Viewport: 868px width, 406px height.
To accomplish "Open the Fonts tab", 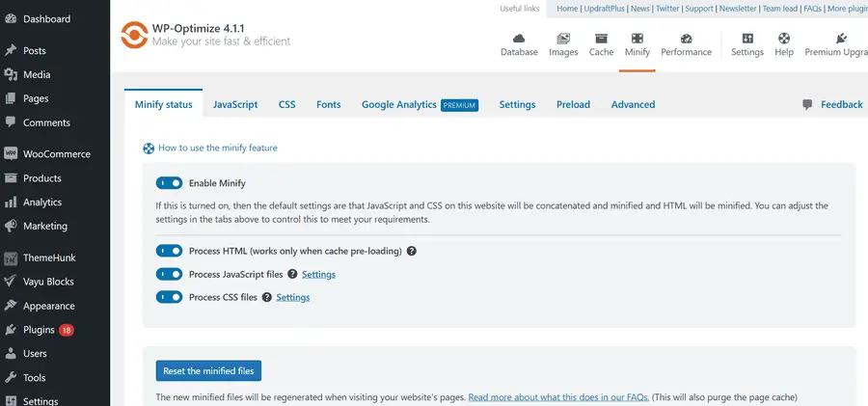I will [328, 104].
